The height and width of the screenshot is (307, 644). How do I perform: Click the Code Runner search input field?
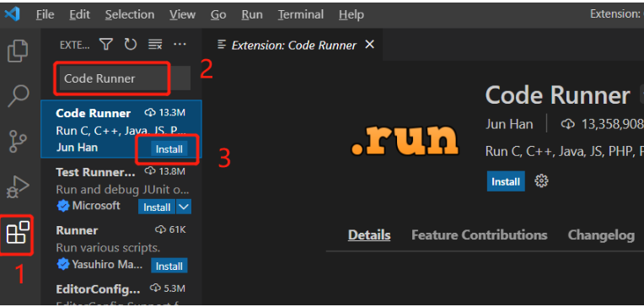coord(125,78)
